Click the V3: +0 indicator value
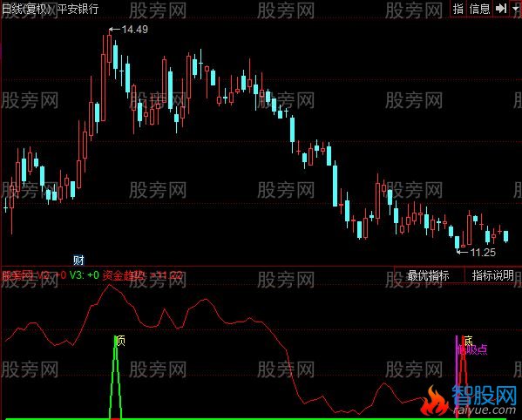 (x=85, y=275)
